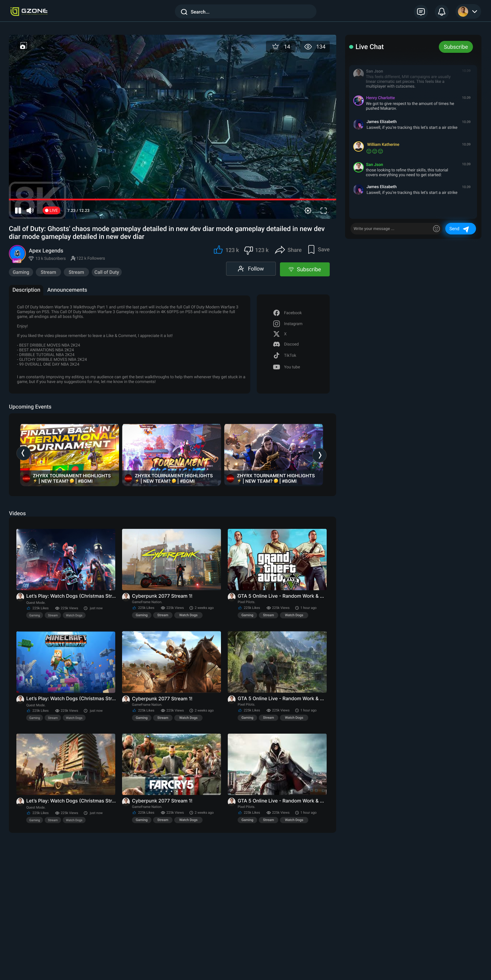Open video settings gear icon
Viewport: 491px width, 980px height.
308,210
